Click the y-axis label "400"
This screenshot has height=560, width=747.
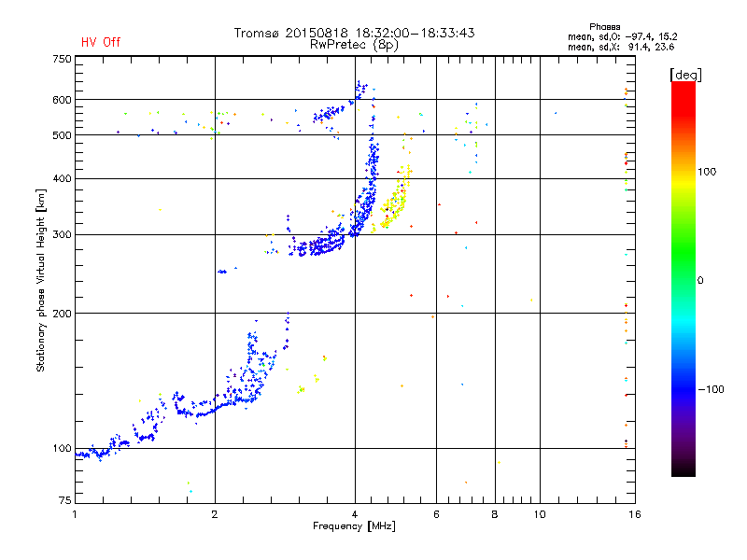pos(62,179)
